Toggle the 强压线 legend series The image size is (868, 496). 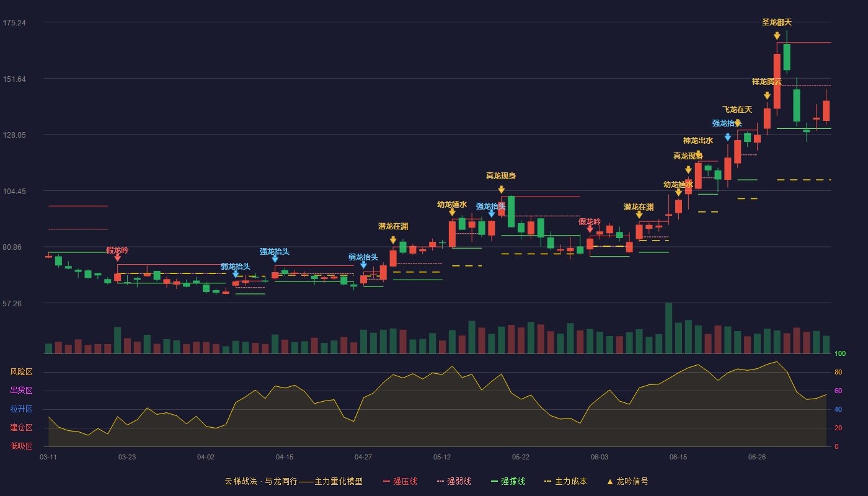(400, 481)
